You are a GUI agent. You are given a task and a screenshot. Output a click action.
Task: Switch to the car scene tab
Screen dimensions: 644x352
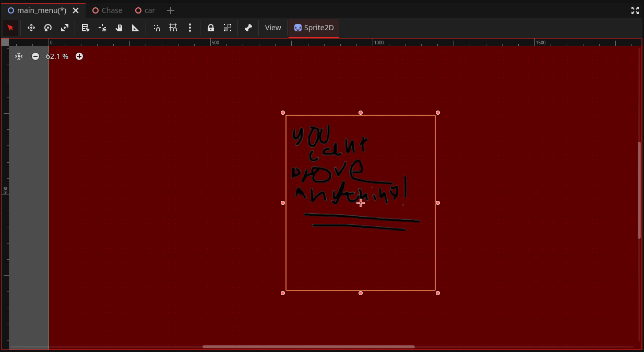click(145, 10)
